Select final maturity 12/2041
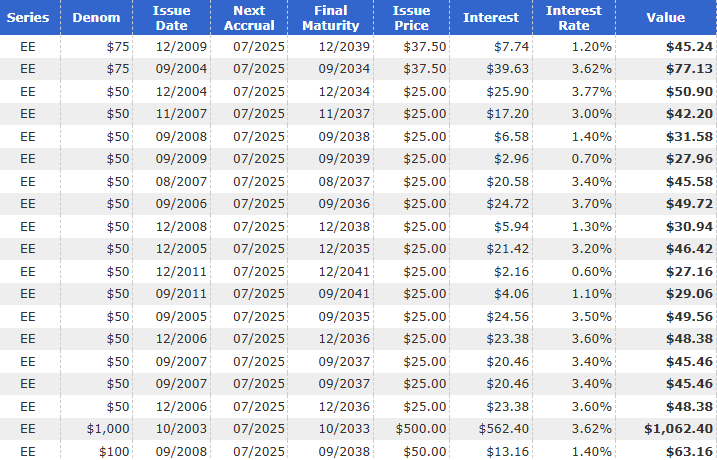This screenshot has width=717, height=460. tap(344, 272)
